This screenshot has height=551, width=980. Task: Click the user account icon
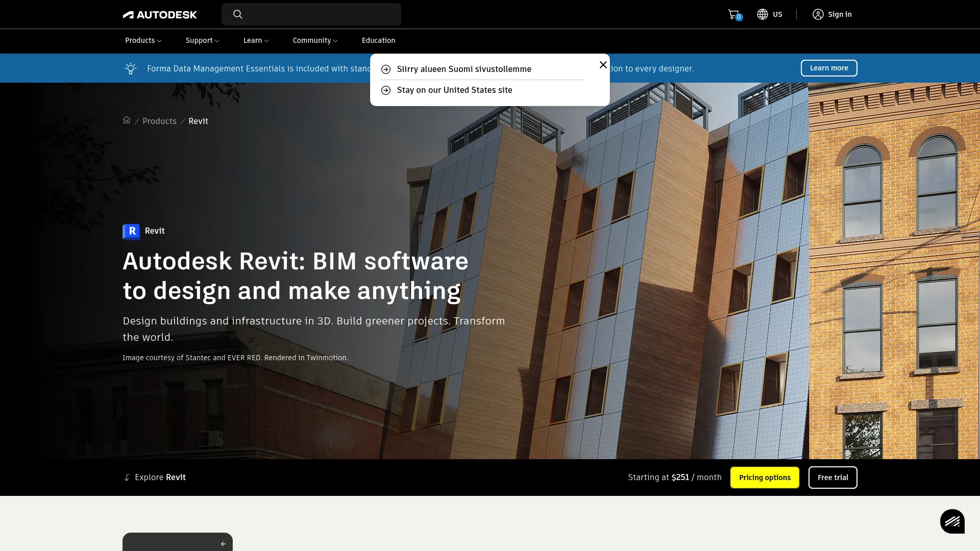tap(818, 14)
